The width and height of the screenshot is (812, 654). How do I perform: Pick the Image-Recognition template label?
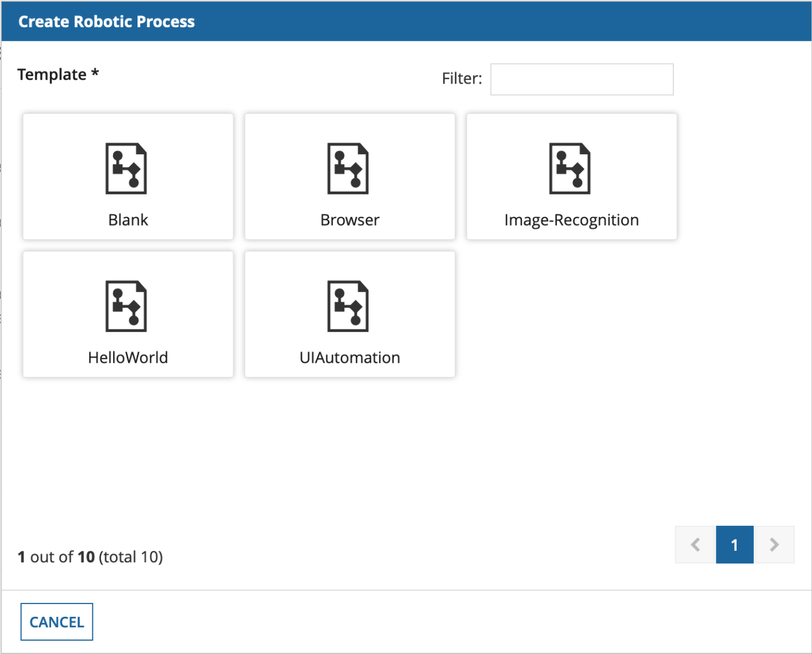[x=571, y=220]
